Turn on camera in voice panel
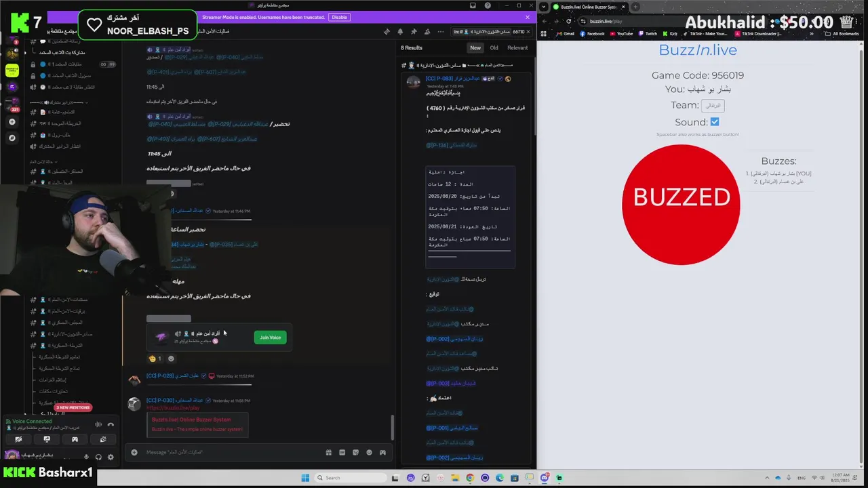The width and height of the screenshot is (868, 488). 18,439
